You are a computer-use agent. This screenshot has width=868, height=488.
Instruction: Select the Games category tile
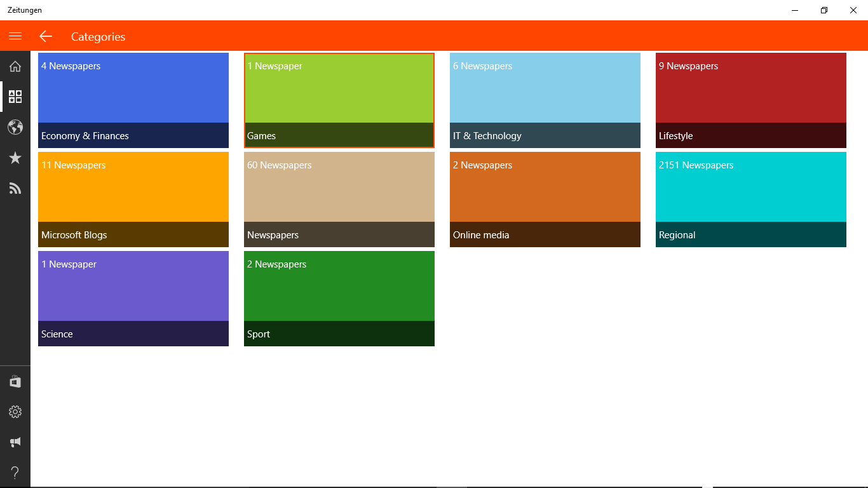pyautogui.click(x=339, y=100)
